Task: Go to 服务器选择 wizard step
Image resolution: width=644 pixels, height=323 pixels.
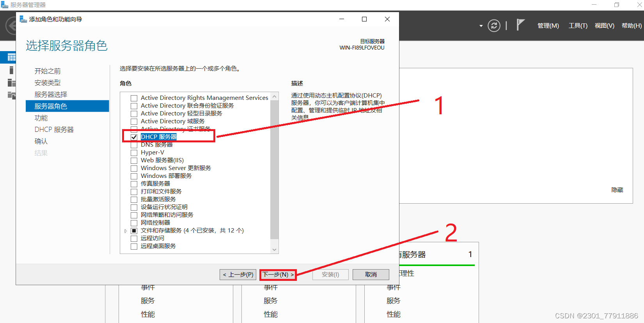Action: [x=51, y=94]
